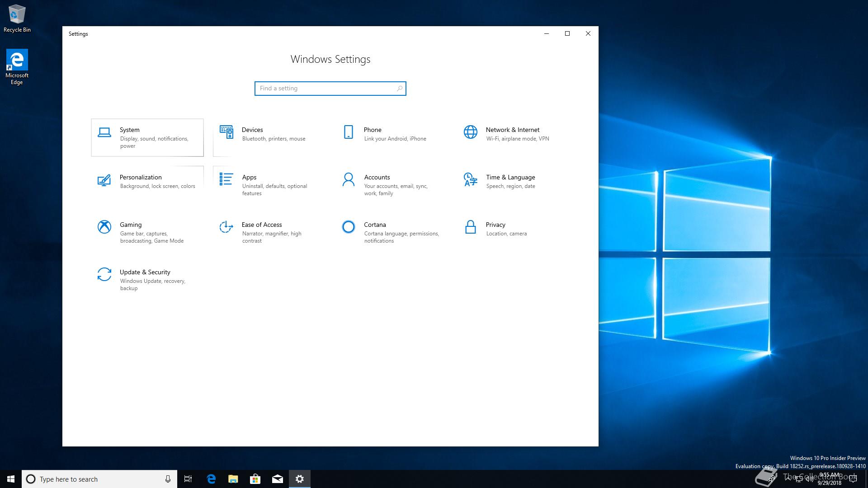Open the Devices keyboard and speaker icon
Screen dimensions: 868x488
(226, 132)
